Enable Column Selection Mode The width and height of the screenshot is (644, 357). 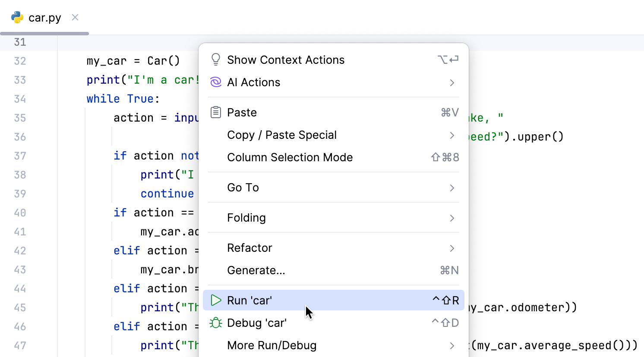click(290, 157)
